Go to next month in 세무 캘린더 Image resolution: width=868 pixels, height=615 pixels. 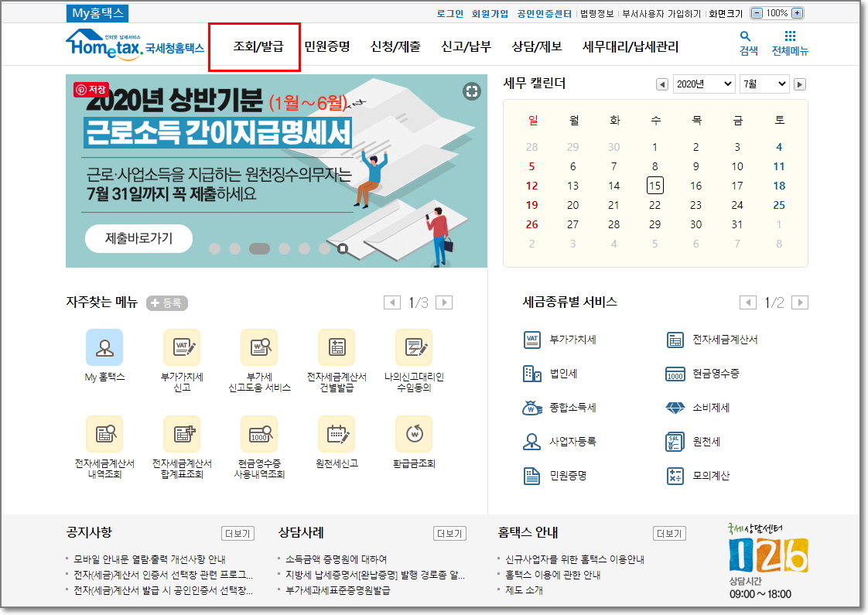(800, 84)
